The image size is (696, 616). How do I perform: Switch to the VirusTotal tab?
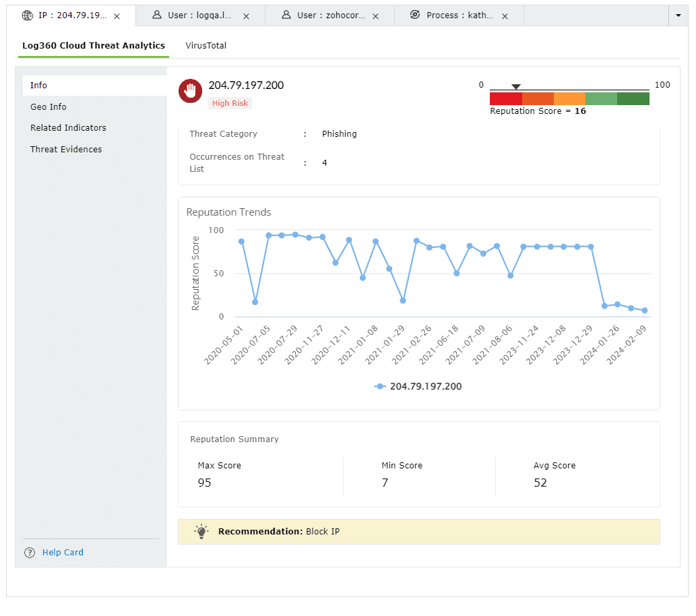205,46
